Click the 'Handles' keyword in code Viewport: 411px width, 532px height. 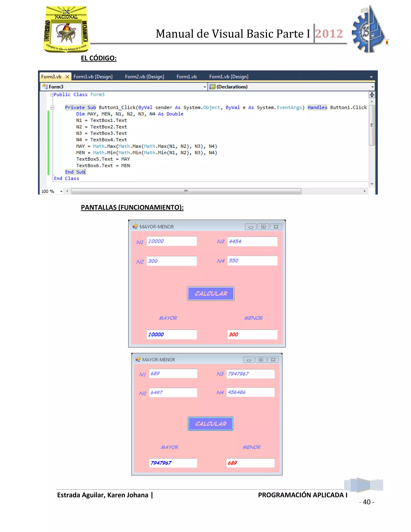pyautogui.click(x=317, y=107)
